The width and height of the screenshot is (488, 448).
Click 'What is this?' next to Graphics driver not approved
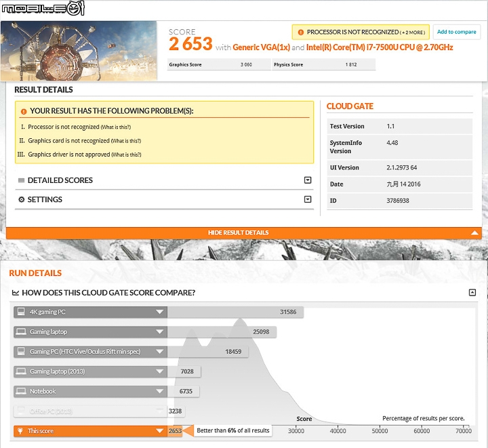(126, 155)
